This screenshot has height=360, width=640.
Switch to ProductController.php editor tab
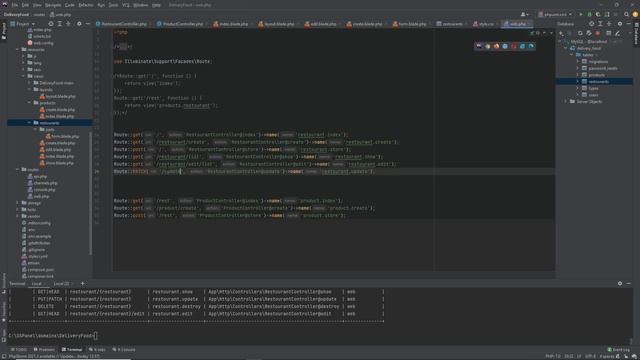[x=182, y=24]
